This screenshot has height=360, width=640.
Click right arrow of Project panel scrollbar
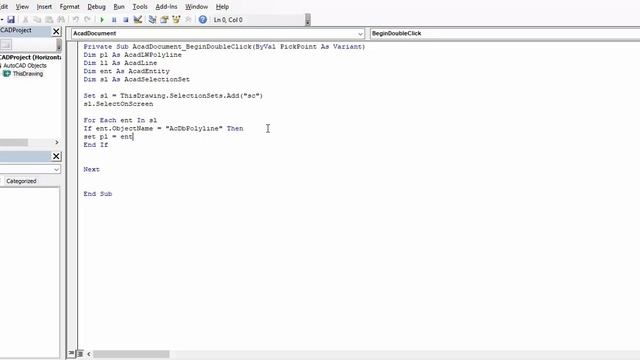(x=57, y=142)
